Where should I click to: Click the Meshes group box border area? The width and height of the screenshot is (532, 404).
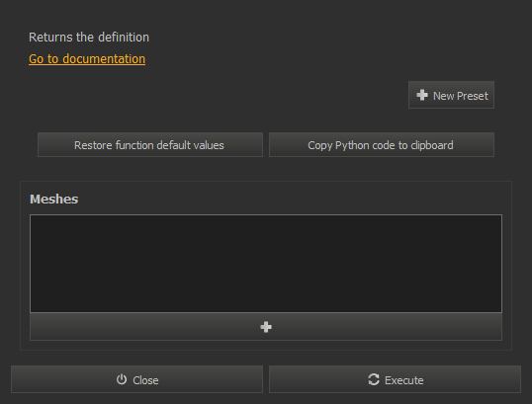(x=266, y=266)
